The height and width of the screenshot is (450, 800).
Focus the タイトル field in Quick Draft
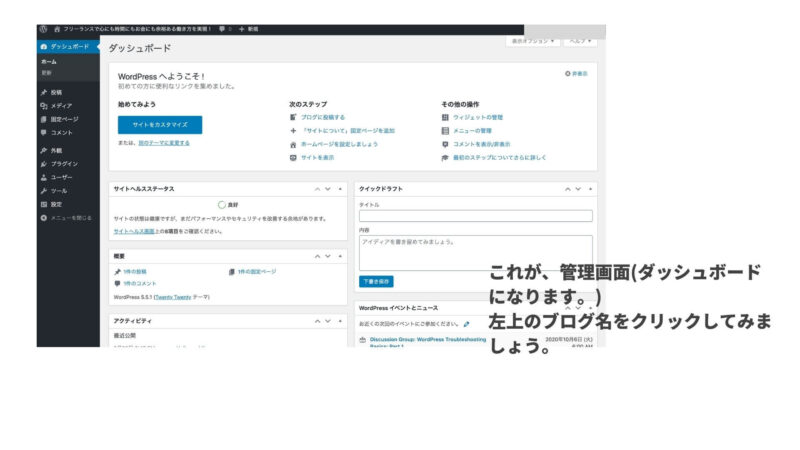(476, 216)
